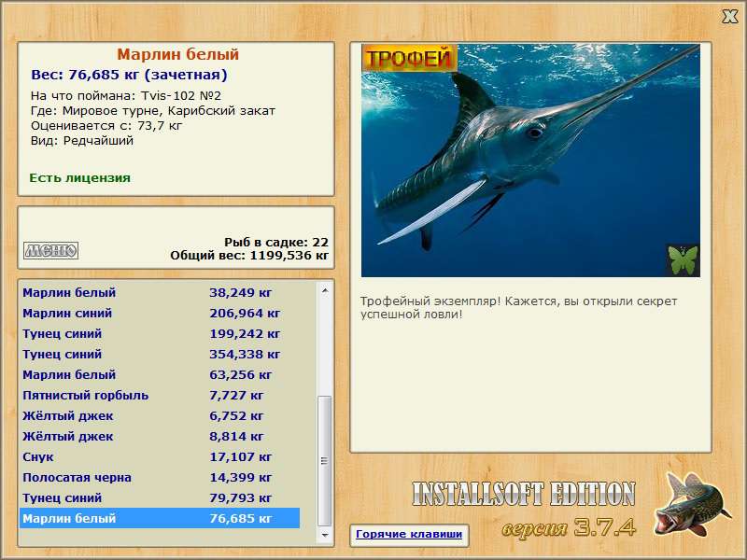Click the Есть лицензия text

[79, 177]
